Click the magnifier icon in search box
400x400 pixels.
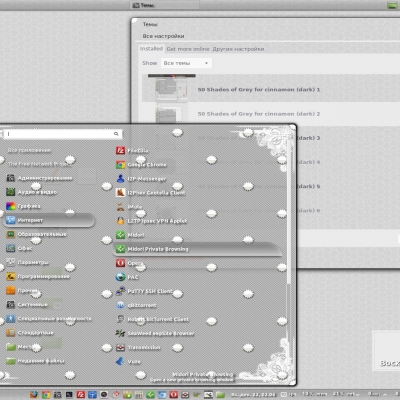[116, 134]
